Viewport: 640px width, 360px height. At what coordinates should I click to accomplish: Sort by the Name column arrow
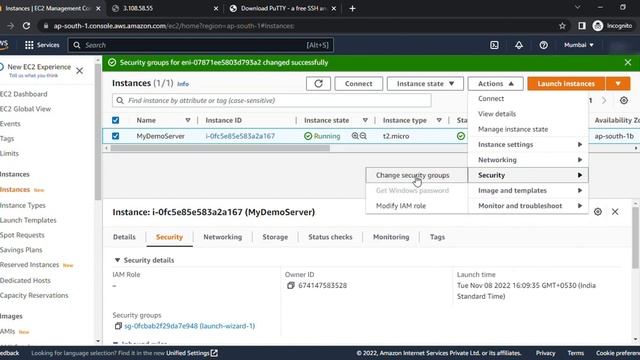(188, 120)
